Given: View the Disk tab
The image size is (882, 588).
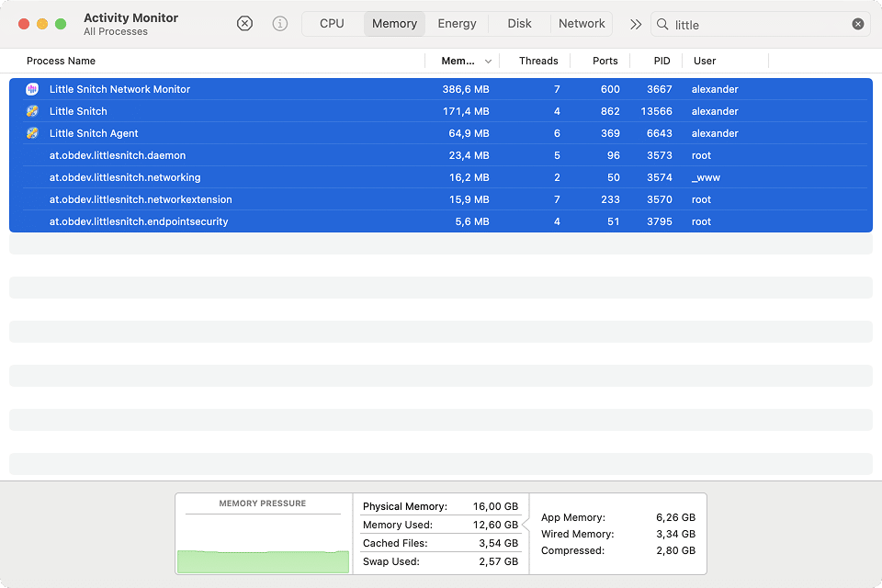Looking at the screenshot, I should click(519, 23).
